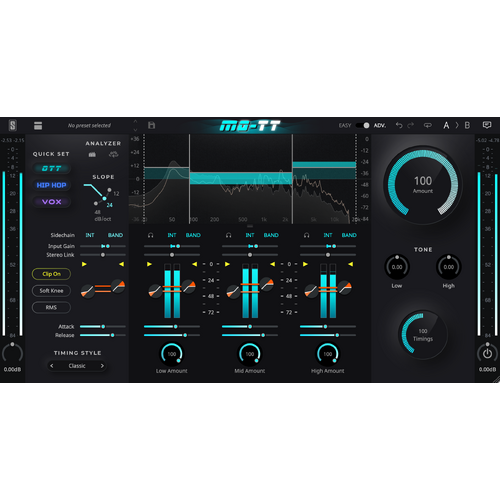This screenshot has height=500, width=500.
Task: Click the global Input Gain slider
Action: point(103,246)
